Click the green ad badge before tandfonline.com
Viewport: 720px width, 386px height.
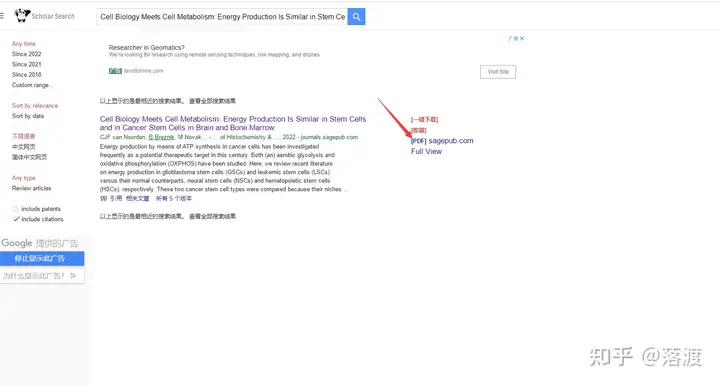point(115,71)
